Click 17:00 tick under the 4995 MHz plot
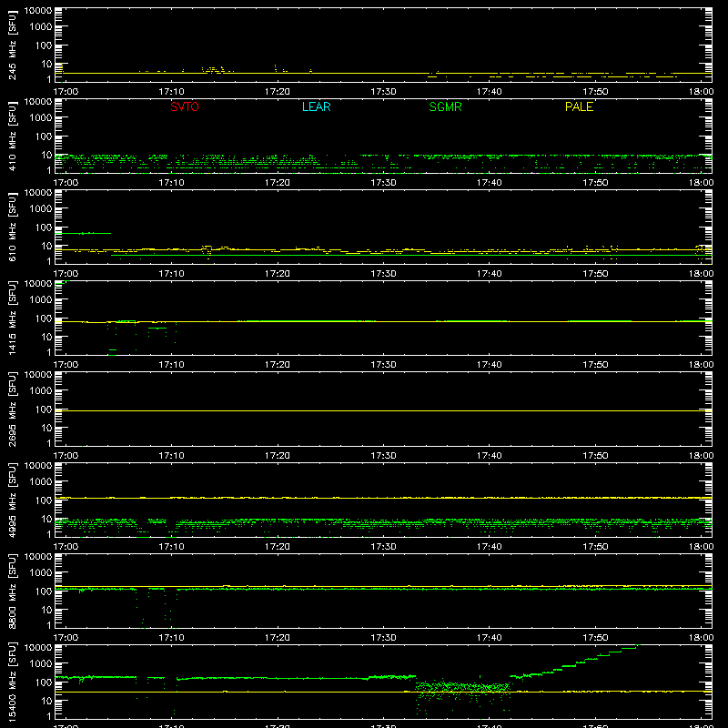The height and width of the screenshot is (728, 728). coord(66,547)
